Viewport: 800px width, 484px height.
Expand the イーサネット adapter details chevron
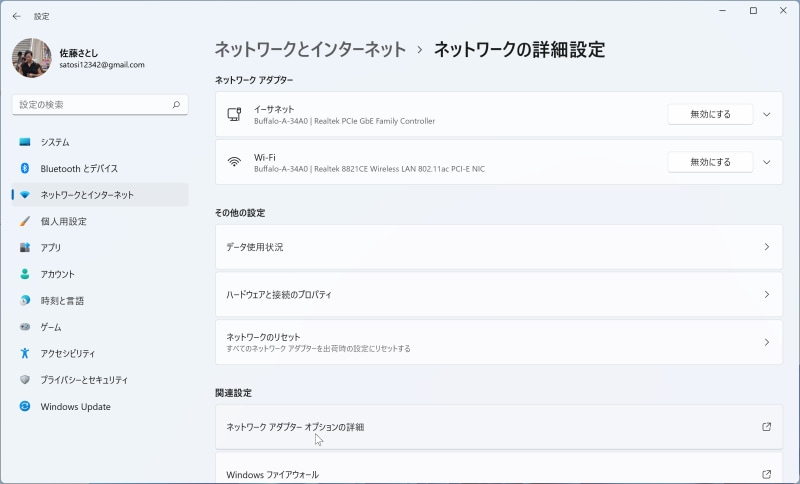pos(767,114)
